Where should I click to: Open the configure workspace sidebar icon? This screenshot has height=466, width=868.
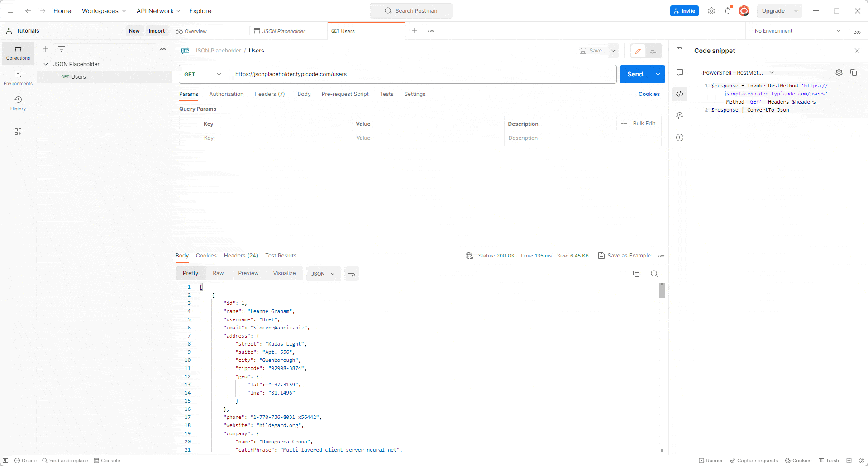(18, 132)
